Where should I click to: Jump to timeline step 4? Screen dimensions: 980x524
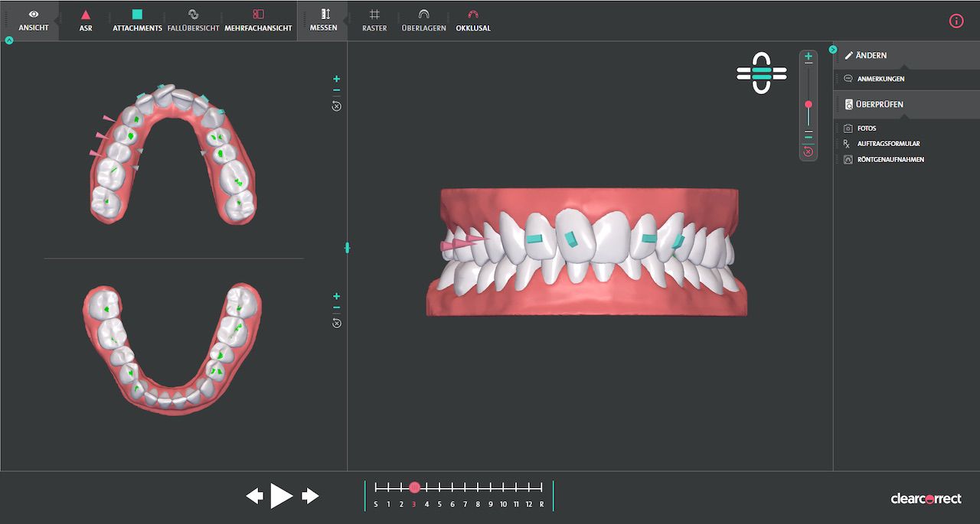(x=426, y=504)
